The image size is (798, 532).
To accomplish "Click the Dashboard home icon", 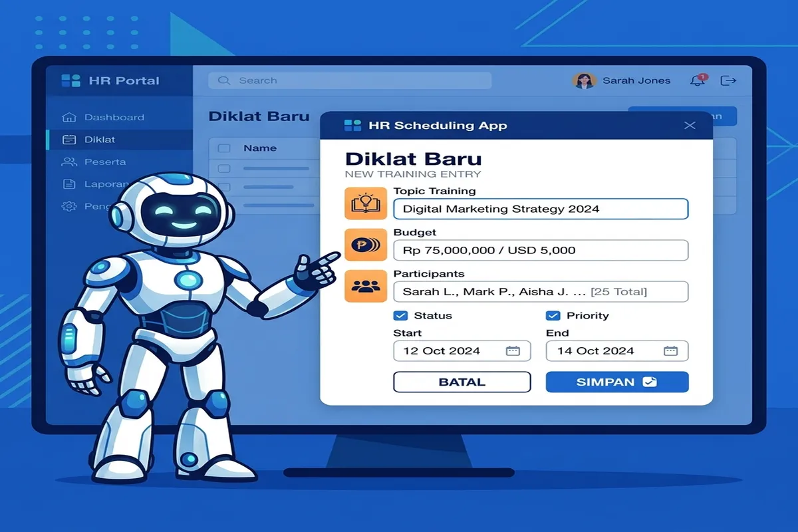I will coord(68,117).
